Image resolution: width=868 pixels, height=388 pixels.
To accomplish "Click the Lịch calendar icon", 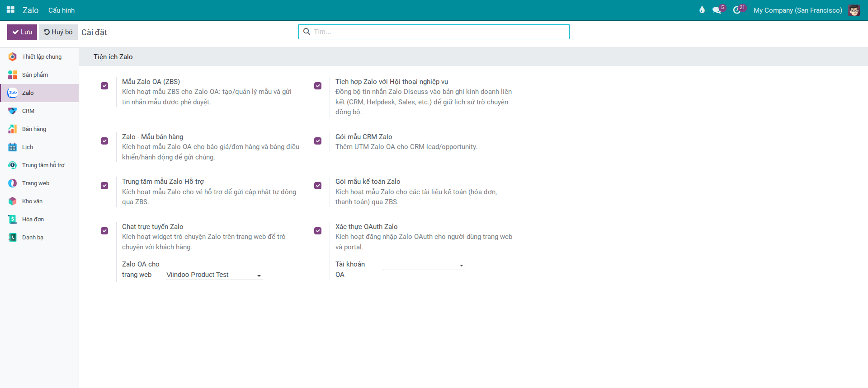I will coord(13,147).
